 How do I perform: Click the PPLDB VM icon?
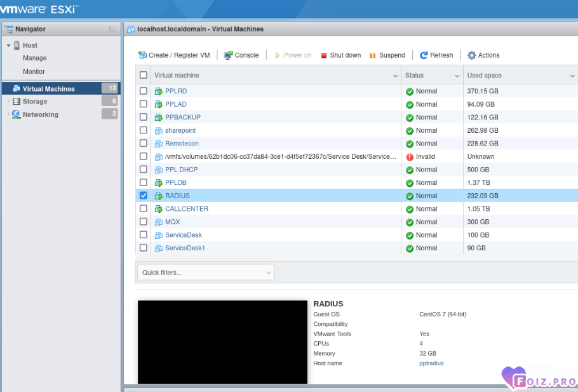click(x=159, y=182)
